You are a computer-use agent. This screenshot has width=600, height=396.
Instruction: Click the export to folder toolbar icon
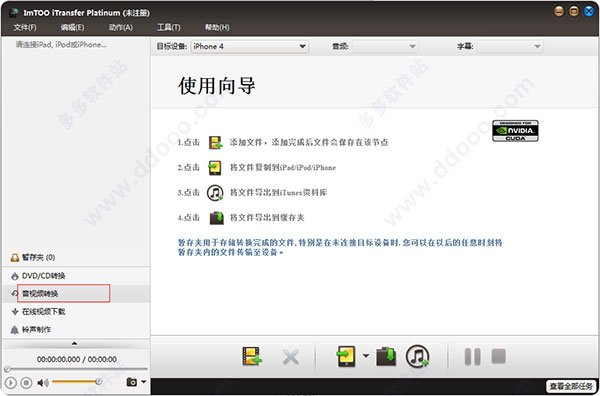pyautogui.click(x=386, y=356)
